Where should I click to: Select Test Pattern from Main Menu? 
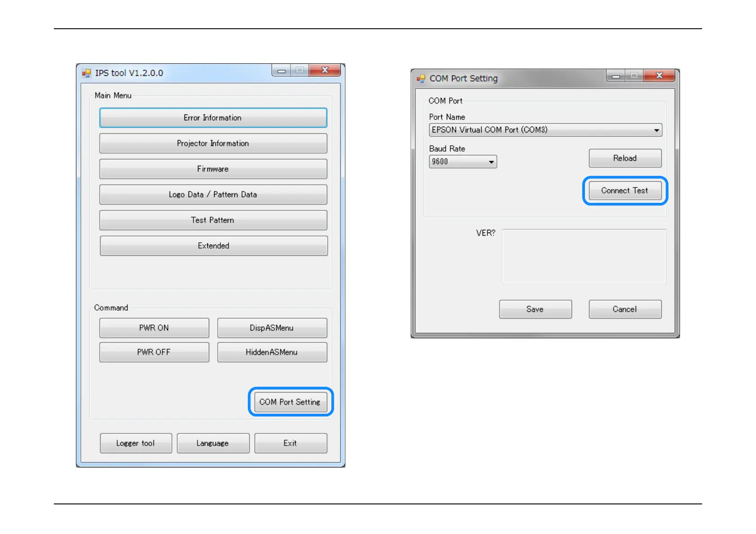click(x=213, y=220)
